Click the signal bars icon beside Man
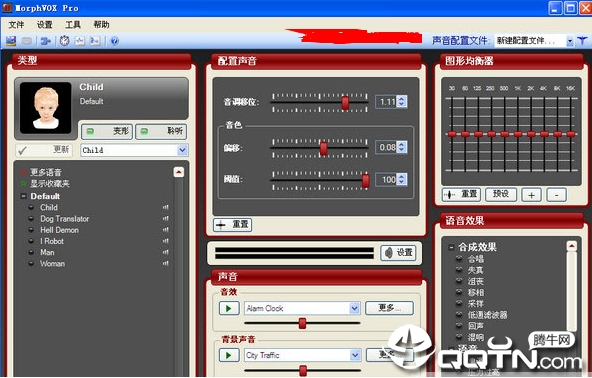Screen dimensions: 592x378 click(165, 252)
